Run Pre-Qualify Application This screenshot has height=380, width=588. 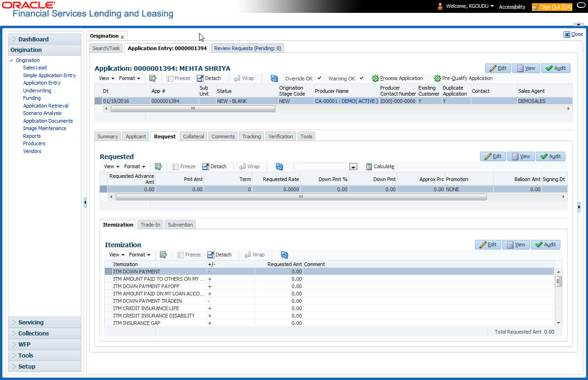463,78
